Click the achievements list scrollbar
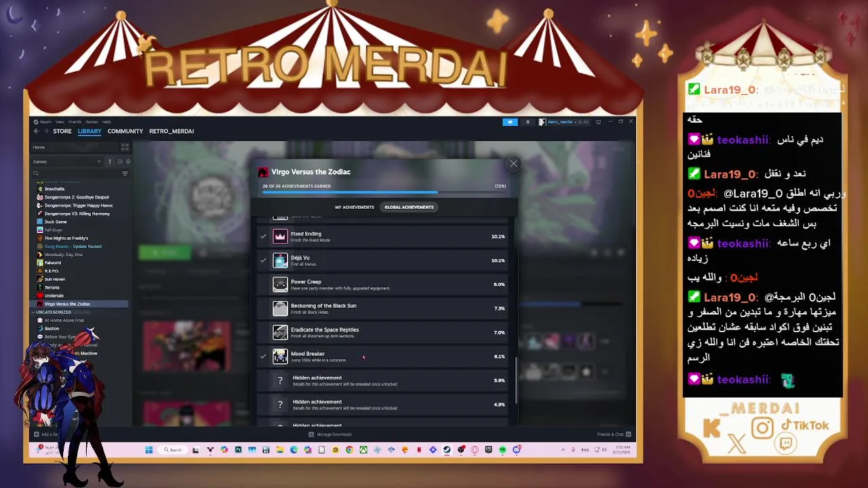The width and height of the screenshot is (868, 488). [x=517, y=380]
